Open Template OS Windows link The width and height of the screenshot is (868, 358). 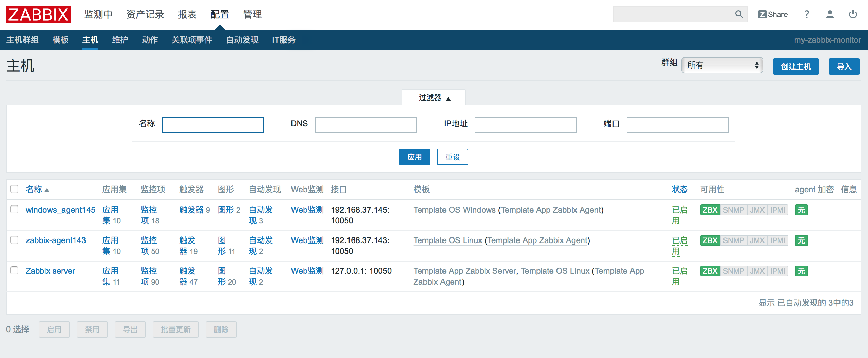coord(454,210)
